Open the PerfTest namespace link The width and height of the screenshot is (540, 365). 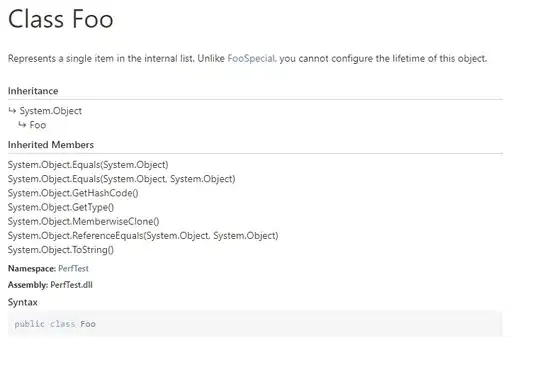(x=73, y=269)
